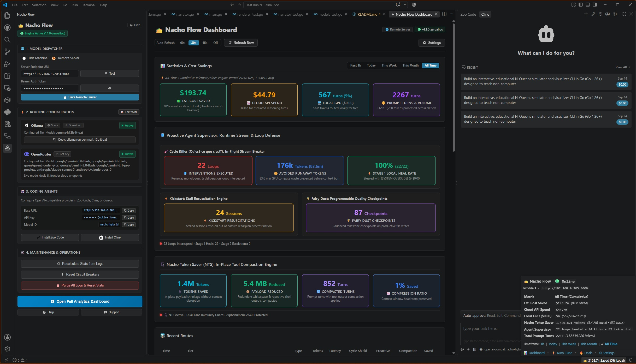Open the Nacho Flow activity bar icon
The height and width of the screenshot is (364, 636).
pos(7,148)
